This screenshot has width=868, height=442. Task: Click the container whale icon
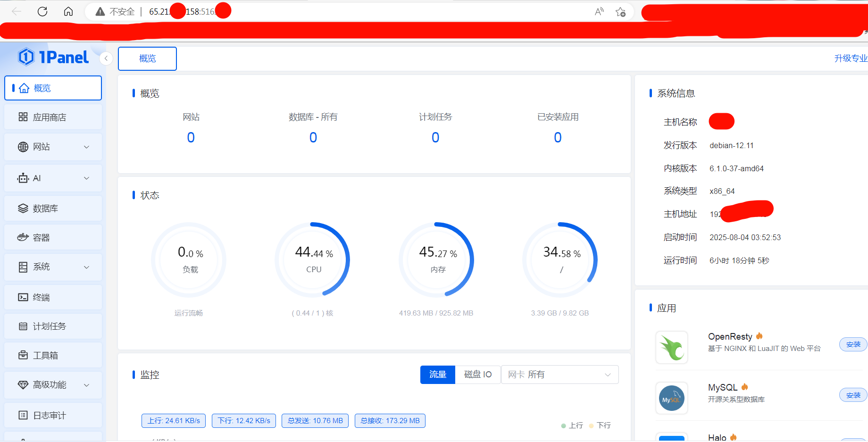tap(23, 237)
